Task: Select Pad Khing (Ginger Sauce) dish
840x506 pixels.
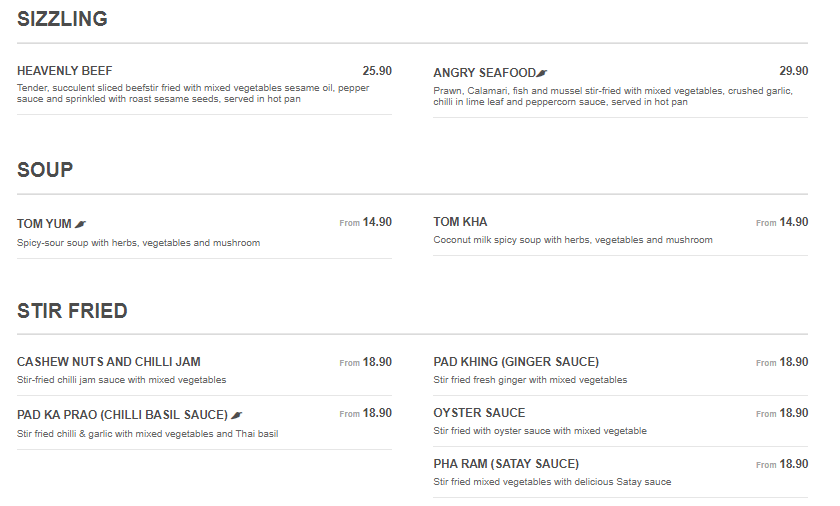Action: click(x=516, y=362)
